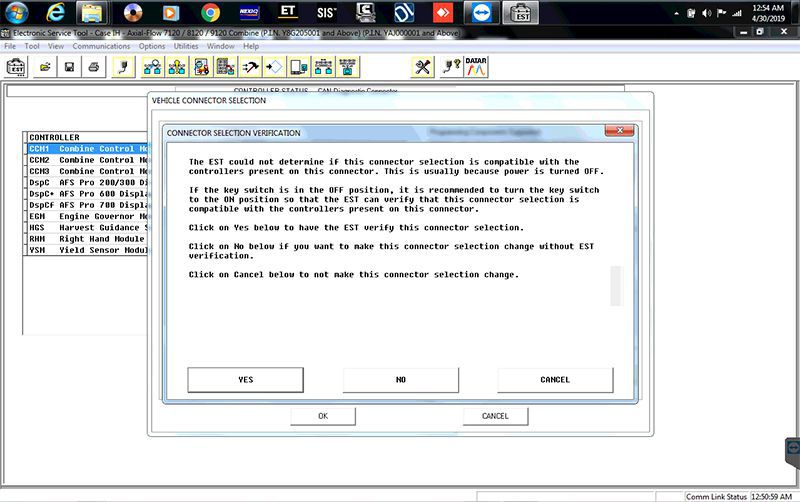Viewport: 800px width, 502px height.
Task: Select DspC AFS Pro 200/300 row
Action: point(87,182)
